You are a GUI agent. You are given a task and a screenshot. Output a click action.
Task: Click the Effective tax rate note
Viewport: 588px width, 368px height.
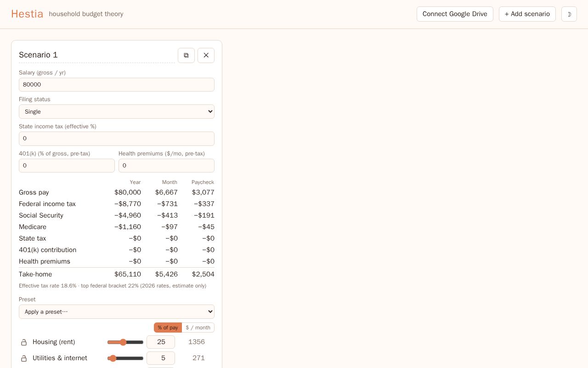click(113, 286)
